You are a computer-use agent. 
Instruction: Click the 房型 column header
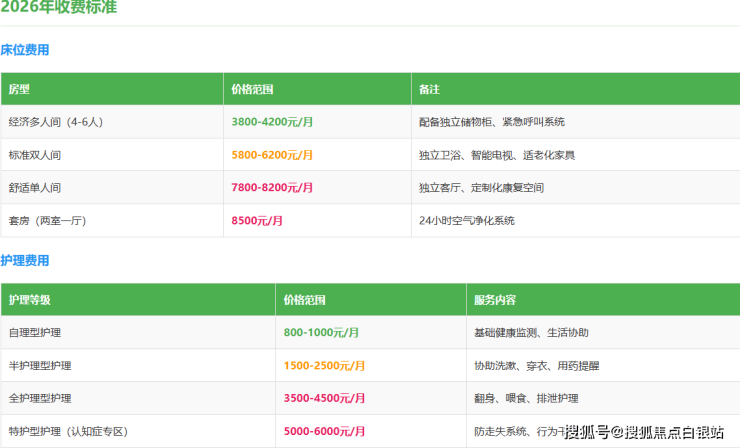coord(20,89)
